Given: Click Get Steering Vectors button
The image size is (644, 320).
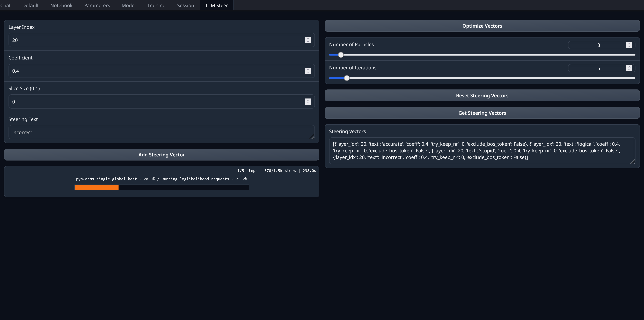Looking at the screenshot, I should [x=482, y=113].
